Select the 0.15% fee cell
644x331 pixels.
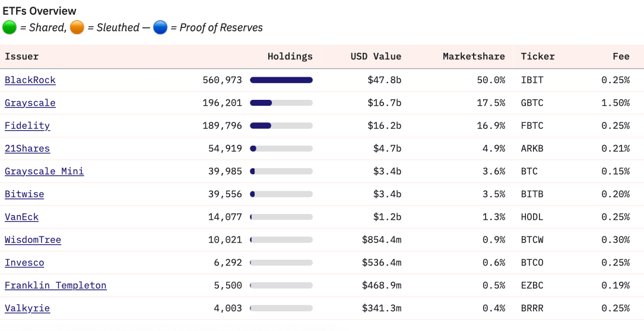pyautogui.click(x=616, y=172)
